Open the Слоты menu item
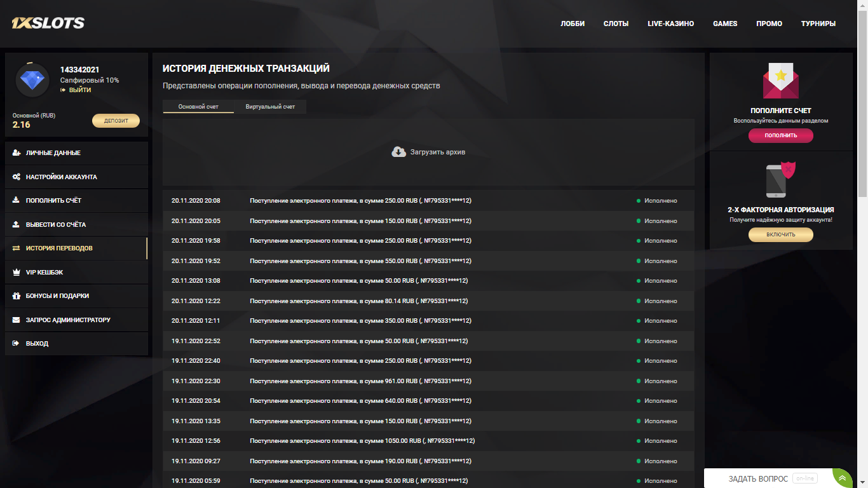This screenshot has width=868, height=488. click(x=616, y=24)
